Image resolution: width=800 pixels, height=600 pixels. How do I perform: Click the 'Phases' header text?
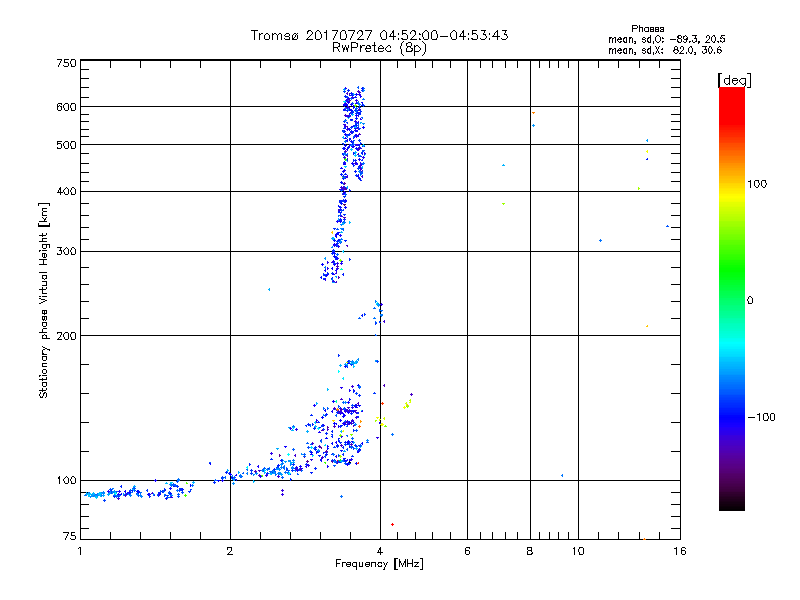coord(647,29)
